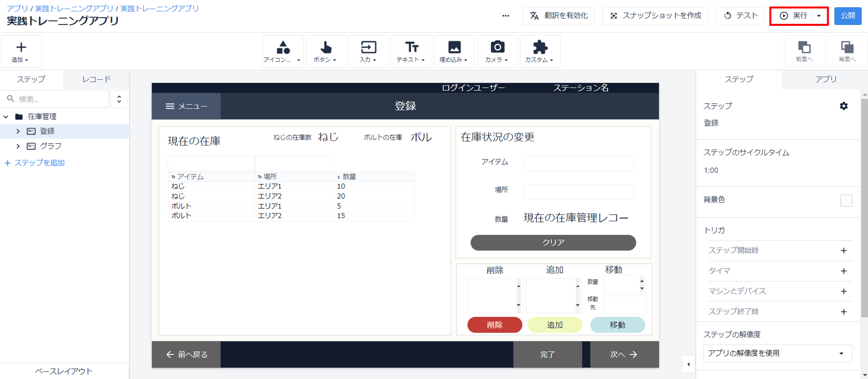Click the 前へ戻る button
The width and height of the screenshot is (868, 379).
pos(186,354)
